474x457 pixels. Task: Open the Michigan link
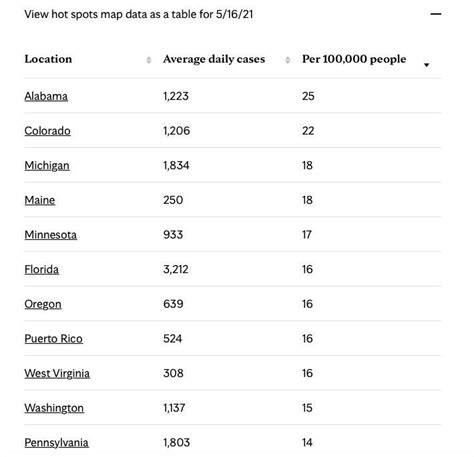47,166
